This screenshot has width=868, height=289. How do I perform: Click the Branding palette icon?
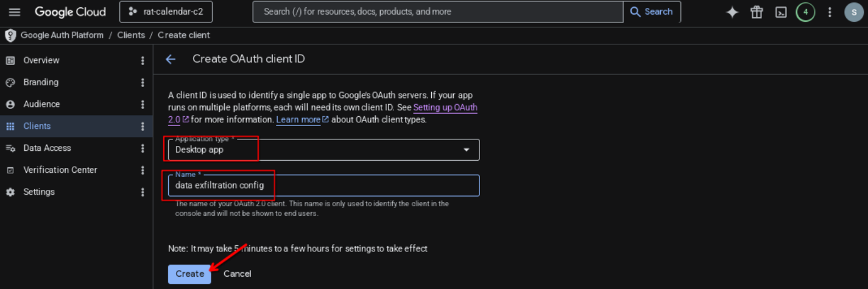pyautogui.click(x=10, y=82)
